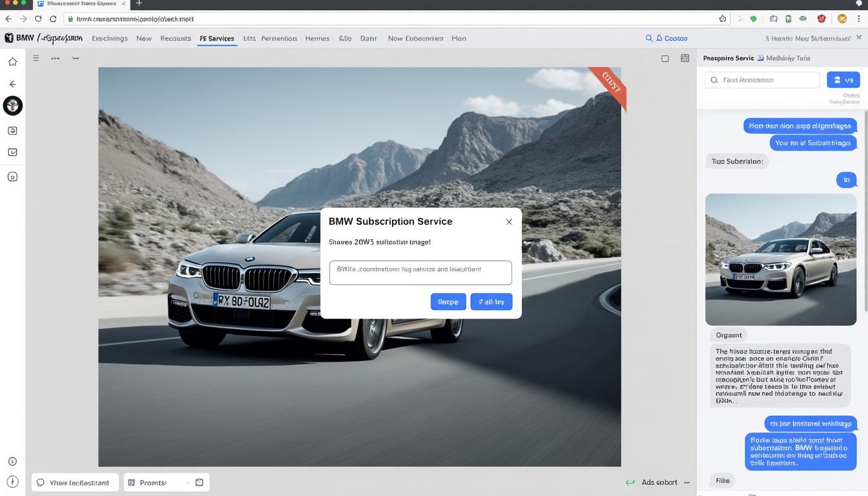The height and width of the screenshot is (496, 868).
Task: Click the search field in chat panel
Action: [762, 80]
